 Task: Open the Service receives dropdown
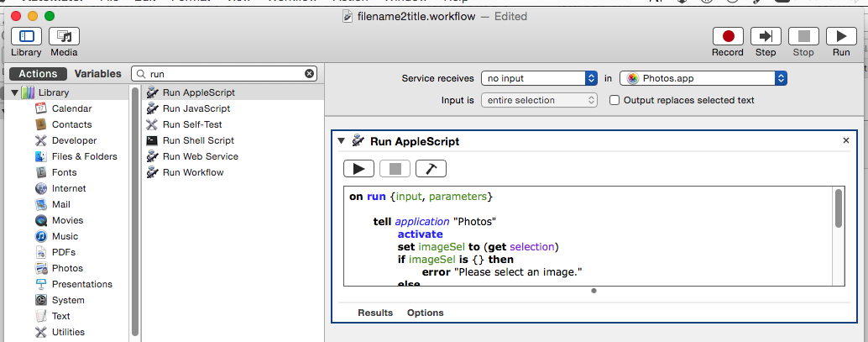point(539,78)
